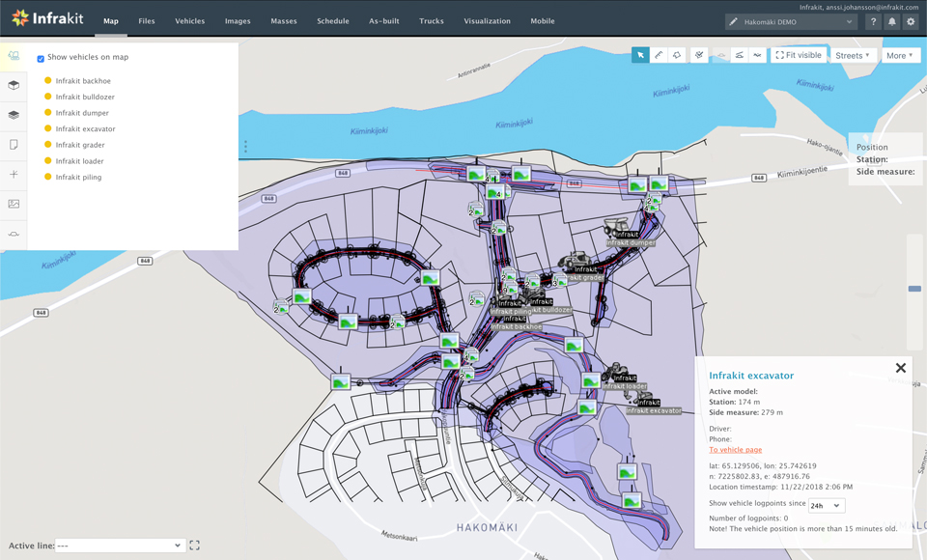Open help via the question mark icon
Image resolution: width=927 pixels, height=560 pixels.
point(873,21)
